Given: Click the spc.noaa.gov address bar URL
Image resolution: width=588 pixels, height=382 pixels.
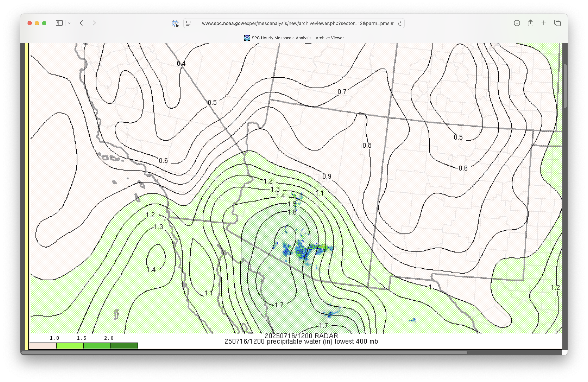Looking at the screenshot, I should point(297,23).
